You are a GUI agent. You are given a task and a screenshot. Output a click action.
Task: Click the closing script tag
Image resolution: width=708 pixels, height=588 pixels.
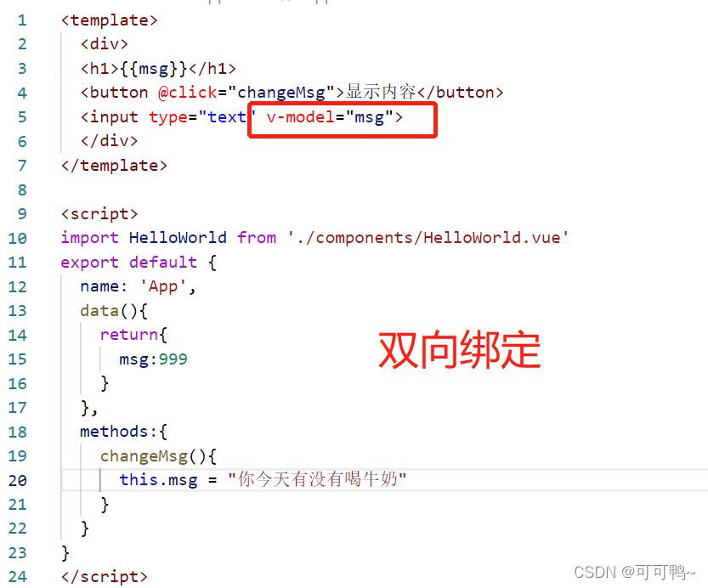tap(105, 577)
